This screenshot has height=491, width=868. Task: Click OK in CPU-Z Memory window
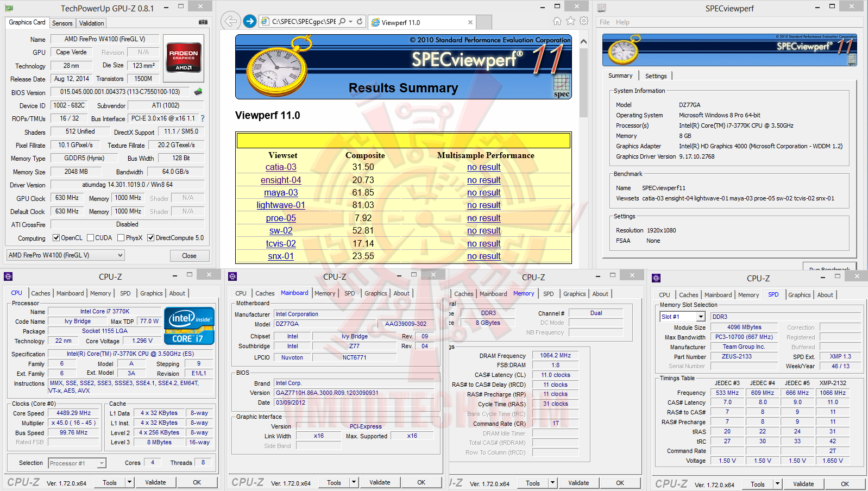coord(620,483)
